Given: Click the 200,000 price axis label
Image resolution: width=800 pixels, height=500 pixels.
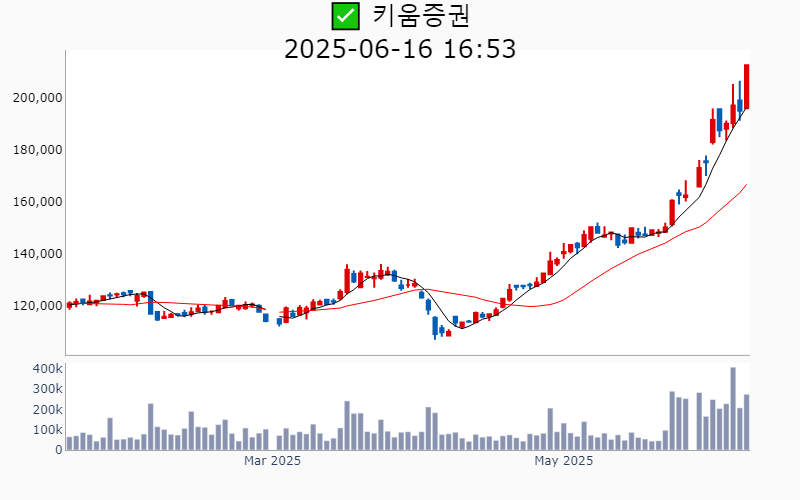Looking at the screenshot, I should (38, 97).
